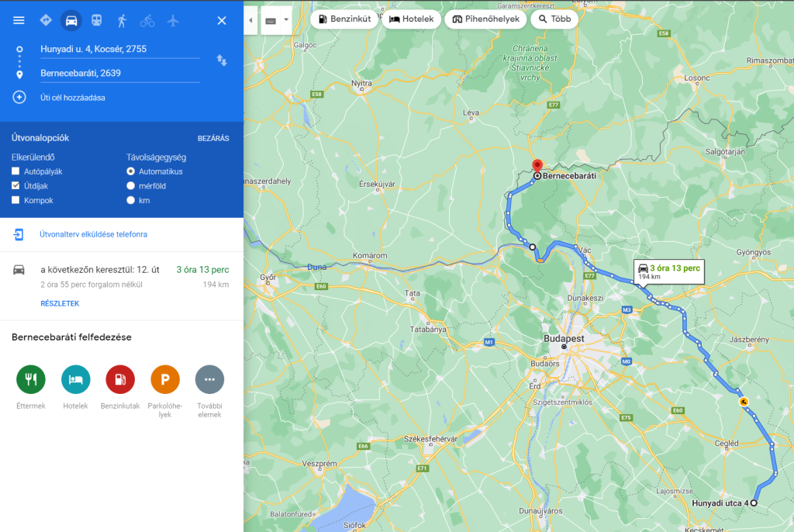The width and height of the screenshot is (794, 532).
Task: Click the red Benzinkutak gas stations icon
Action: click(x=120, y=379)
